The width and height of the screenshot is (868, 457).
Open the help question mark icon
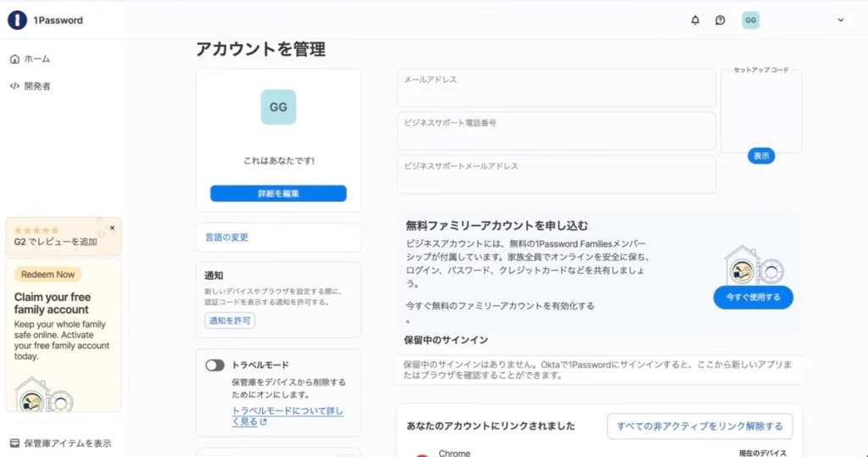[720, 20]
